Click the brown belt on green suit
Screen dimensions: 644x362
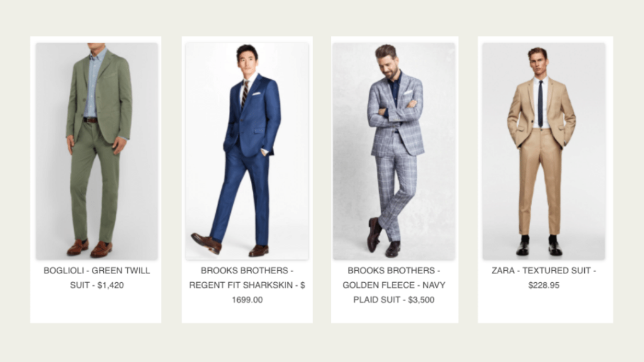point(91,120)
